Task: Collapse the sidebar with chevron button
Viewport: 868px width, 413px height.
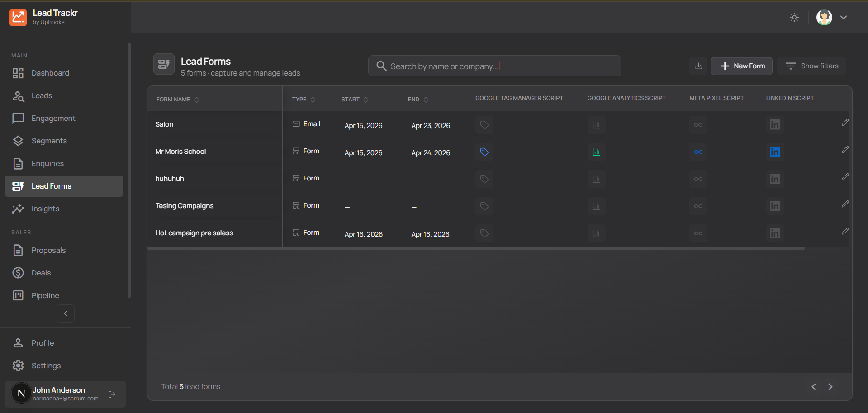Action: tap(66, 313)
